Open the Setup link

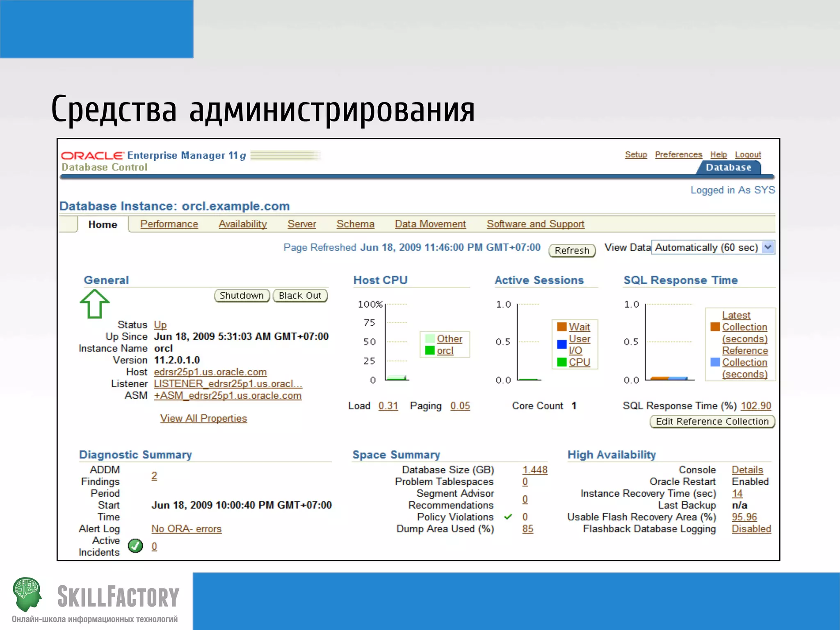pos(636,155)
